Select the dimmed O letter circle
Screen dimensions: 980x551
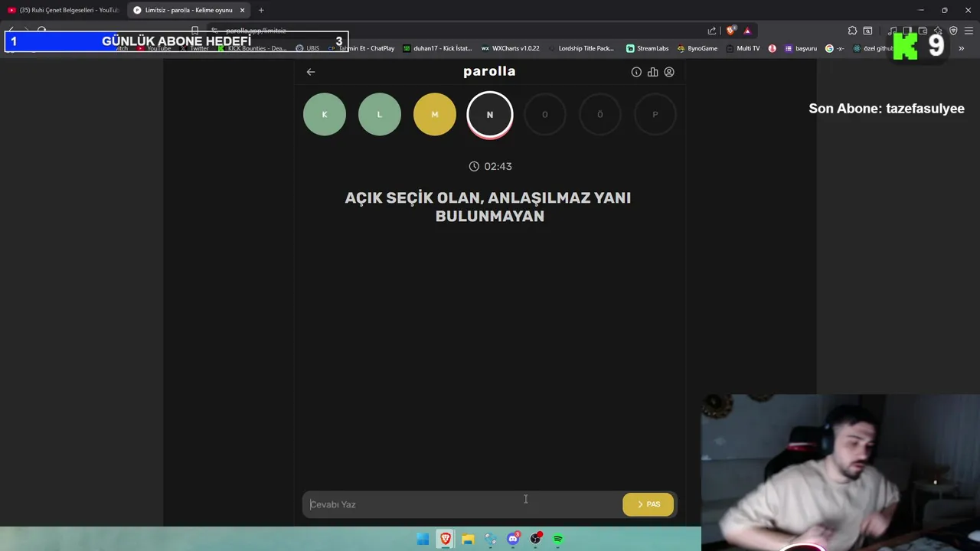(545, 114)
